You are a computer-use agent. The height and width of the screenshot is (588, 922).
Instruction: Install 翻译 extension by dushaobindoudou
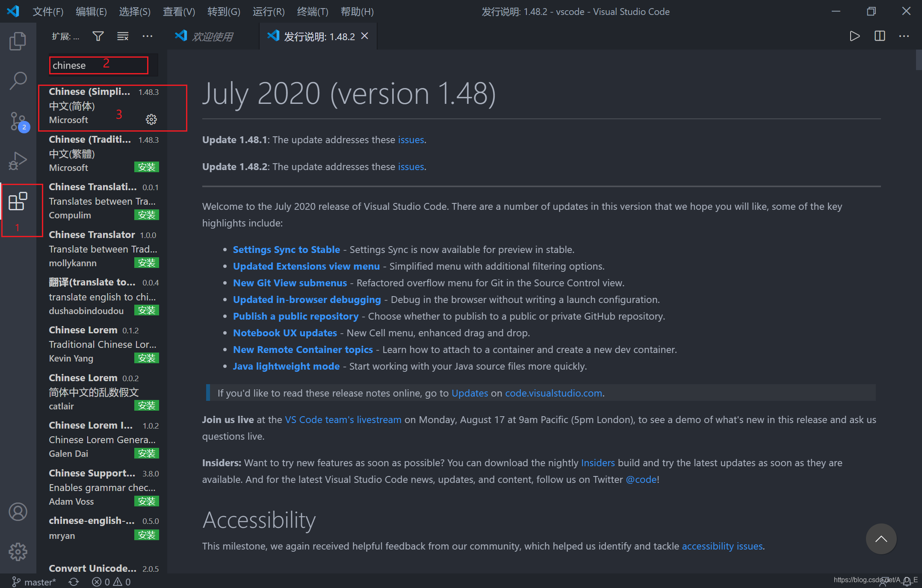(x=147, y=310)
